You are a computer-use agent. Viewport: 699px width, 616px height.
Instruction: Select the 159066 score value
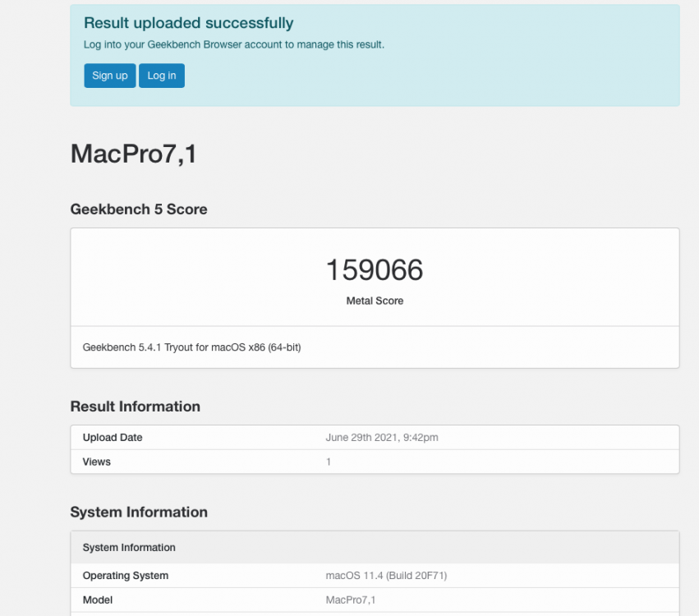375,269
